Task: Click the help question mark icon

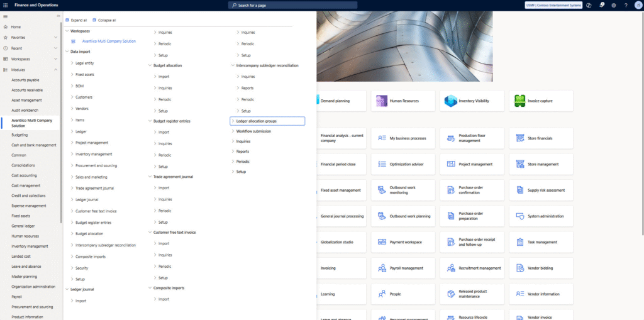Action: coord(626,5)
